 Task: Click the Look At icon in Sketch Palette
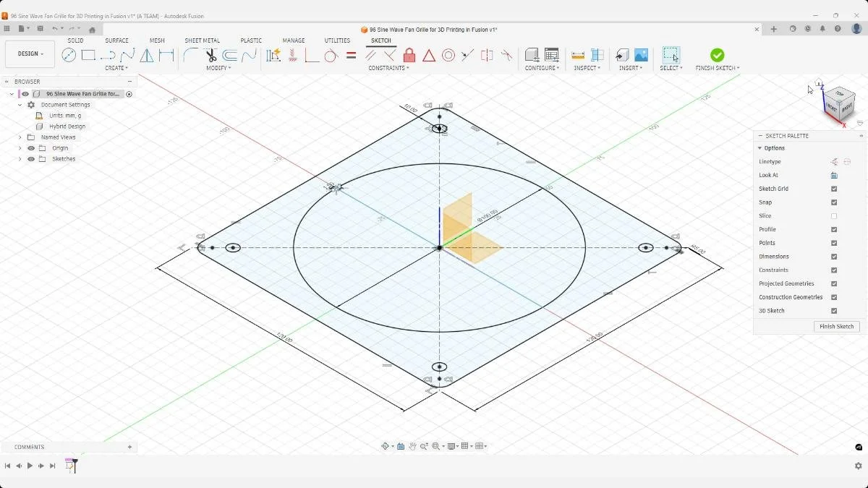pos(833,175)
